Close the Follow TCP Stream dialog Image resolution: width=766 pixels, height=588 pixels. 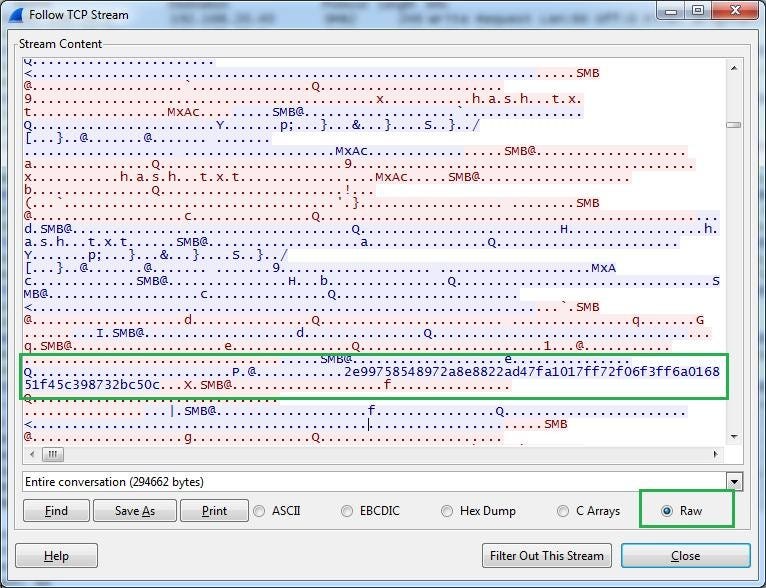[x=685, y=556]
